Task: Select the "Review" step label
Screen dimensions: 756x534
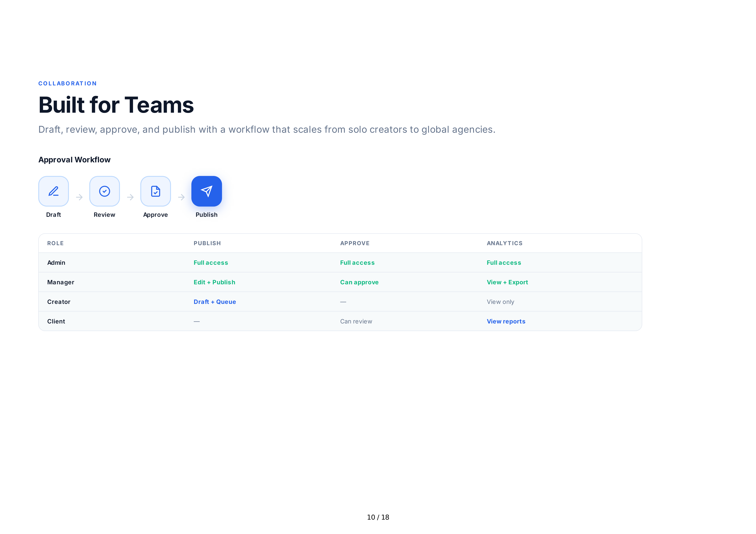Action: pos(104,214)
